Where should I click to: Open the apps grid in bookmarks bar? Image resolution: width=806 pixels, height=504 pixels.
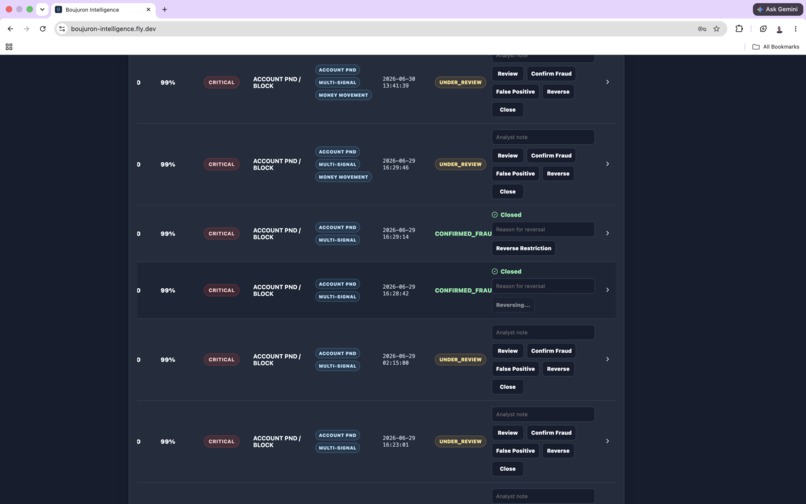[x=9, y=47]
